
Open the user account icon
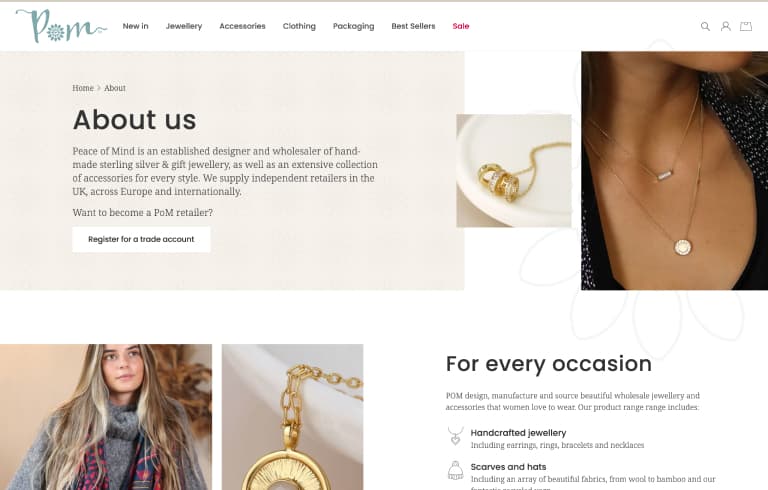coord(725,26)
